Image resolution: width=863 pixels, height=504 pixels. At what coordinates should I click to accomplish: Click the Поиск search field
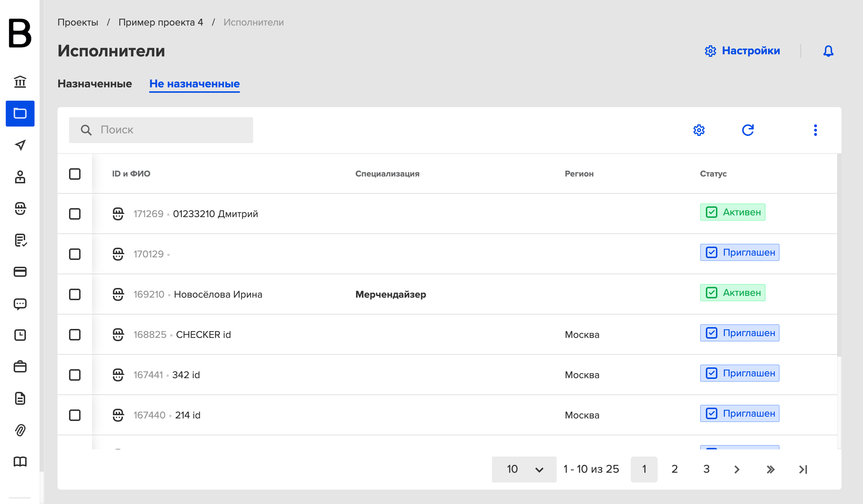point(161,130)
